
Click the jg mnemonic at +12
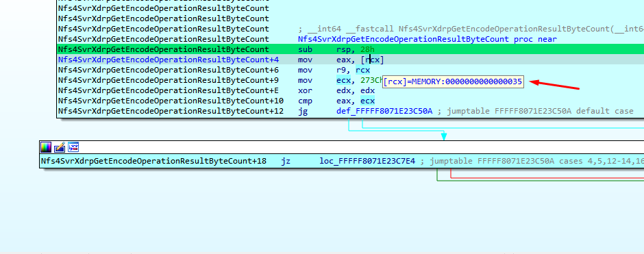click(x=302, y=111)
